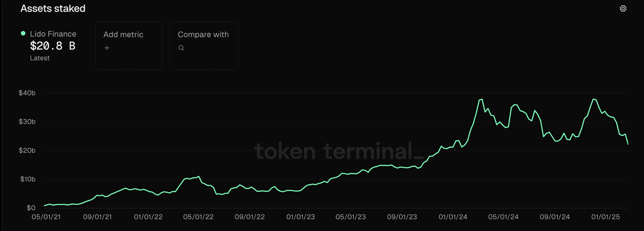This screenshot has width=644, height=231.
Task: Select the 05/01/22 date on the x-axis
Action: click(x=199, y=217)
